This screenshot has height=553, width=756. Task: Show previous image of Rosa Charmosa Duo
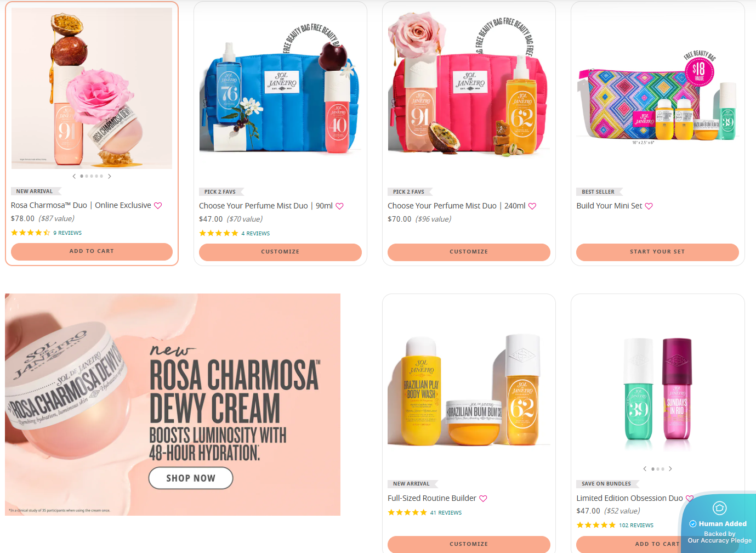(74, 176)
